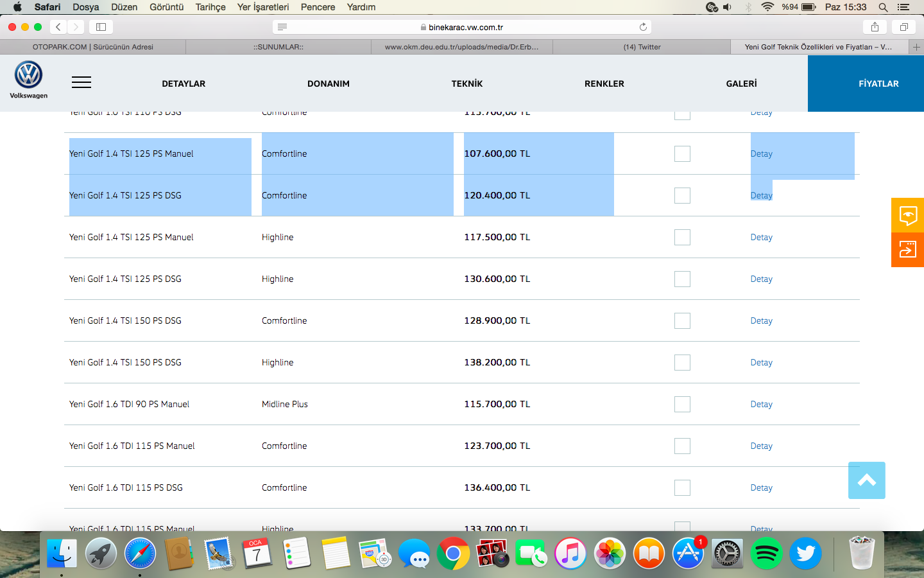Open the Trash in the Dock

[x=862, y=552]
